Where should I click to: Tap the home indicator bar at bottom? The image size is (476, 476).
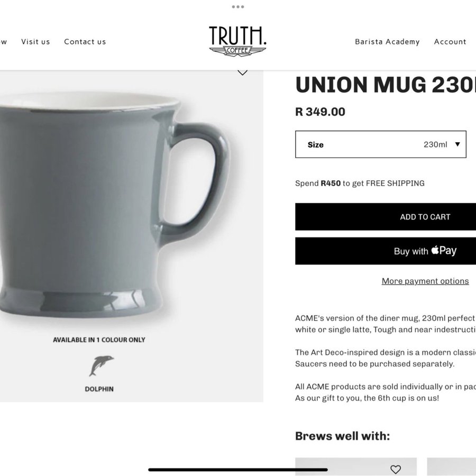237,470
